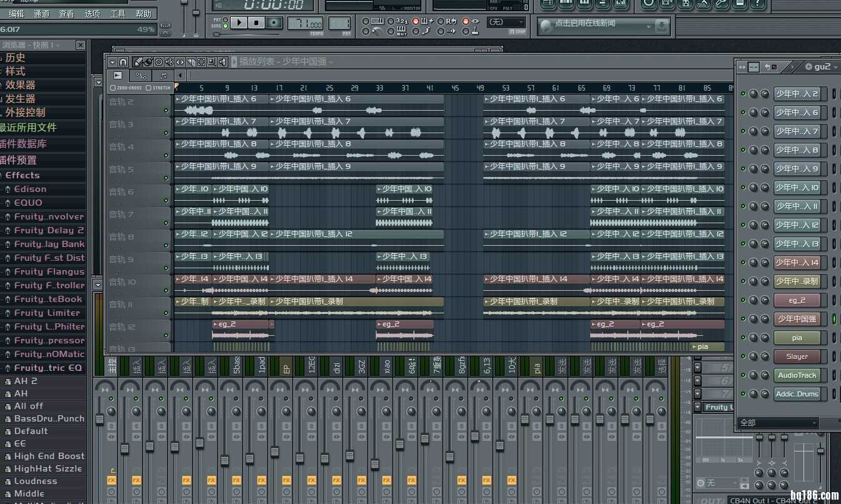
Task: Select the Loudness preset in browser
Action: point(35,481)
